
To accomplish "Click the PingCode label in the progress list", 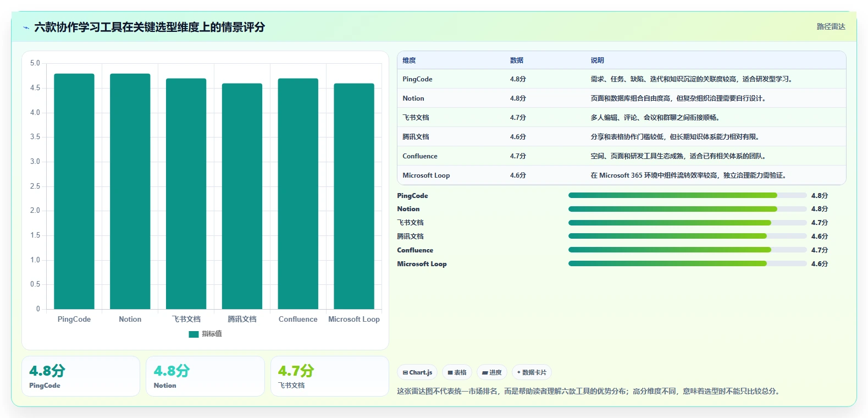I will coord(412,196).
